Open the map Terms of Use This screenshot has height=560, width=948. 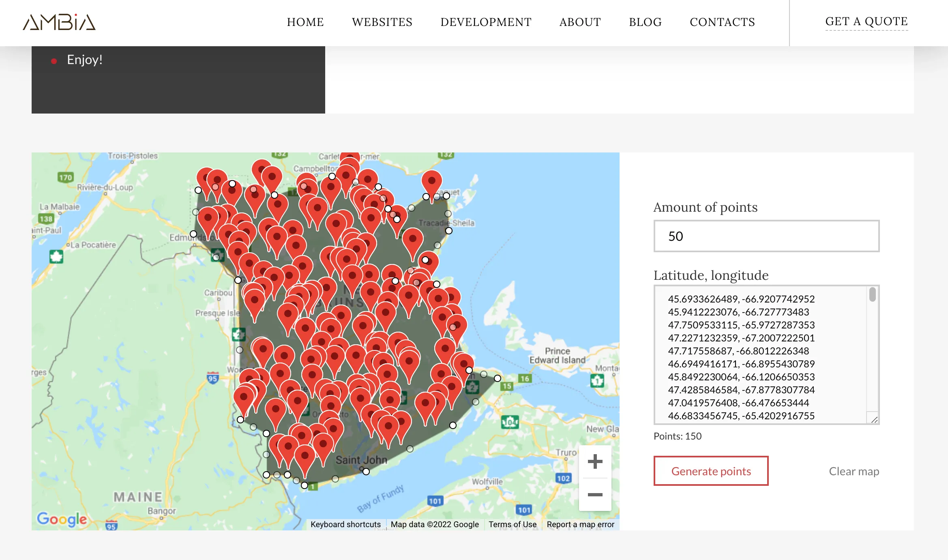click(513, 524)
